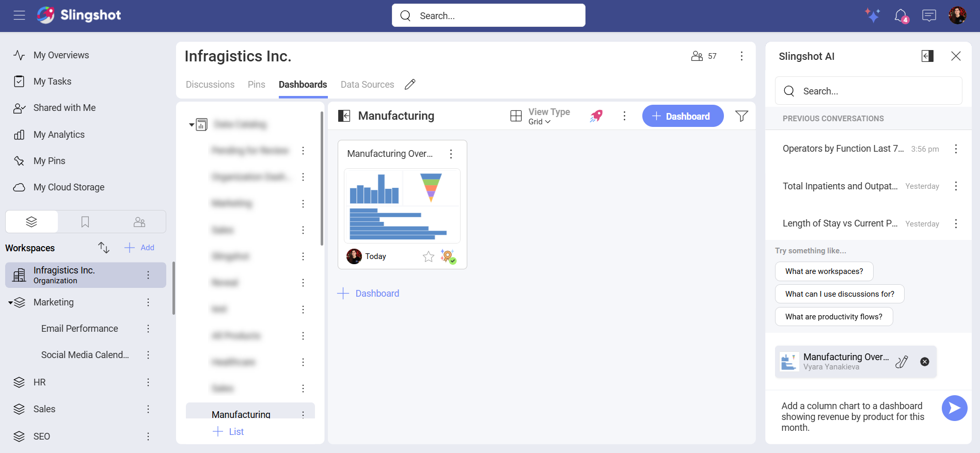This screenshot has height=453, width=980.
Task: Open the user profile avatar
Action: [x=957, y=15]
